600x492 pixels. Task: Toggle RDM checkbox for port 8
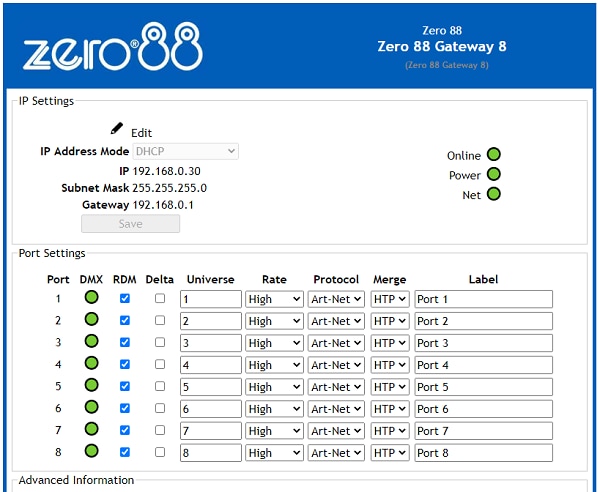point(125,452)
